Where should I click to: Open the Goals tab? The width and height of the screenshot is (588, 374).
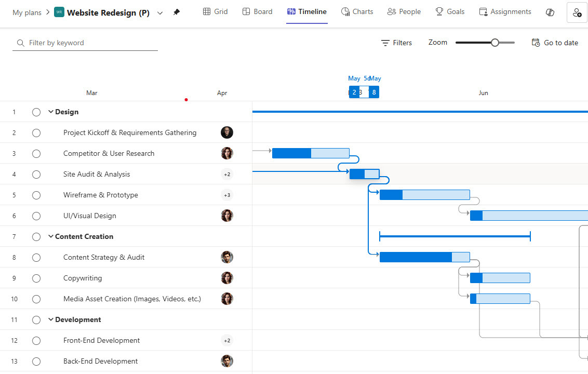[x=450, y=11]
